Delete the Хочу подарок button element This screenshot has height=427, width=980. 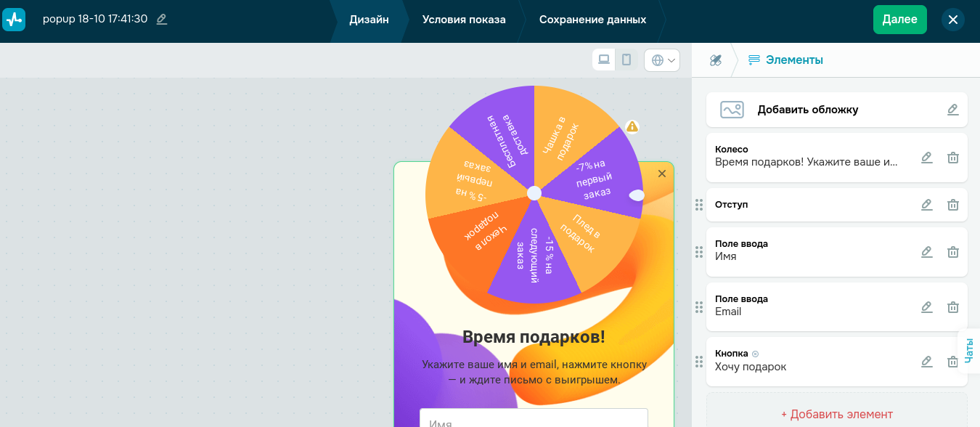click(953, 362)
